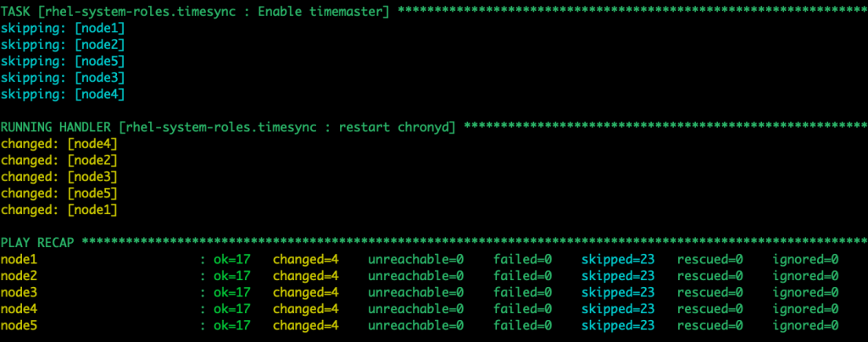The image size is (868, 342).
Task: Click the RUNNING HANDLER restart chronyd line
Action: (434, 128)
